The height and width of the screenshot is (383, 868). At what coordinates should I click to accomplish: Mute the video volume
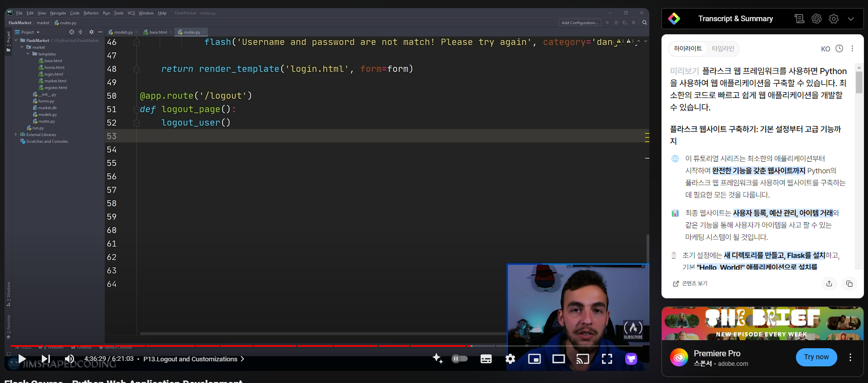point(70,359)
